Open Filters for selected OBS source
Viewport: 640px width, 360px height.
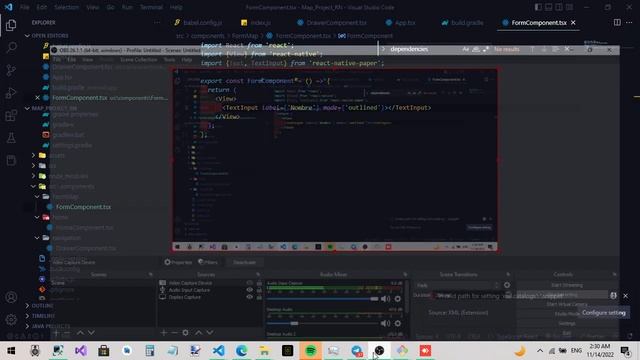(208, 262)
